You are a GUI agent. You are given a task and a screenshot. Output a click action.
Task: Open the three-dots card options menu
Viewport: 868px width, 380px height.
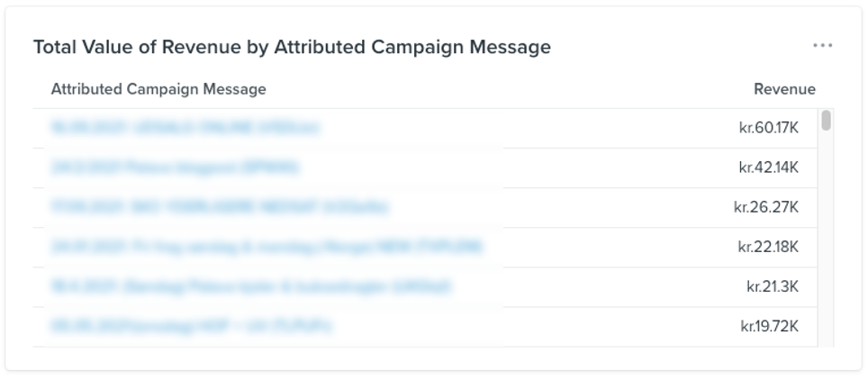click(x=822, y=46)
